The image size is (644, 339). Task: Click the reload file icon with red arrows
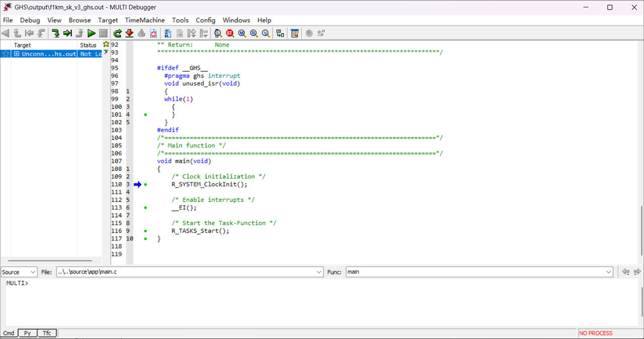coord(153,33)
